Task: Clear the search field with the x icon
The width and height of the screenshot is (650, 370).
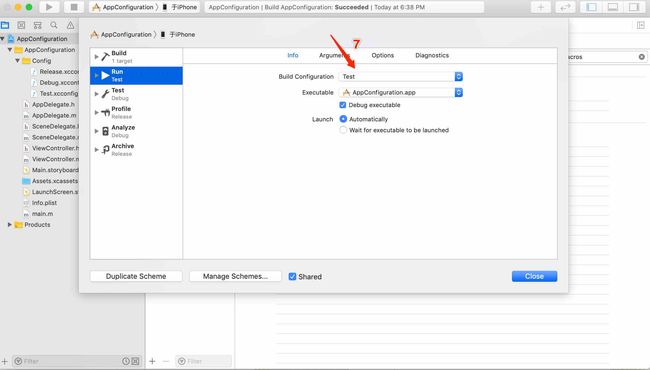Action: 641,57
